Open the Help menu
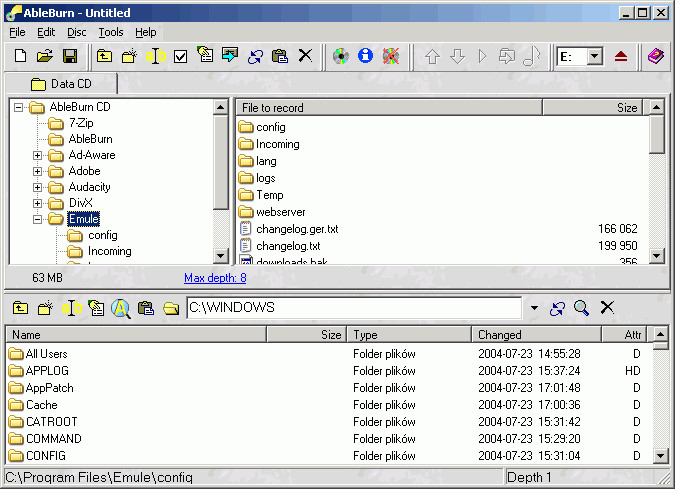Screen dimensions: 675x489 (146, 32)
